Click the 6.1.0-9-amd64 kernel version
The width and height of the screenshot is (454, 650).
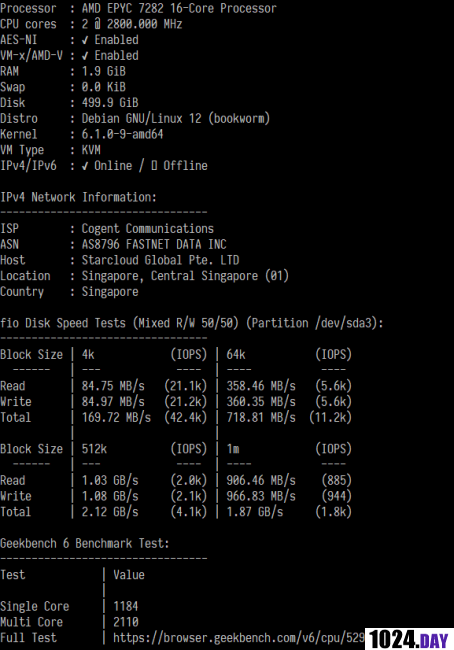[122, 134]
